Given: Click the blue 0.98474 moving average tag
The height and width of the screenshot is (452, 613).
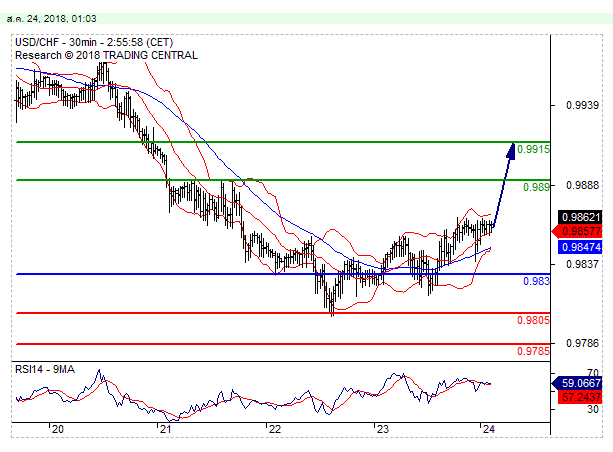Looking at the screenshot, I should coord(580,247).
